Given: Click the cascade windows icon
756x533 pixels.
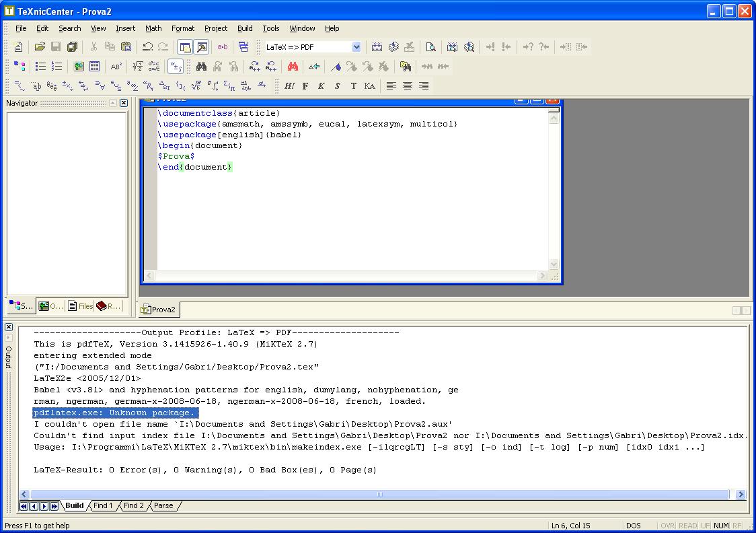Looking at the screenshot, I should (x=243, y=47).
